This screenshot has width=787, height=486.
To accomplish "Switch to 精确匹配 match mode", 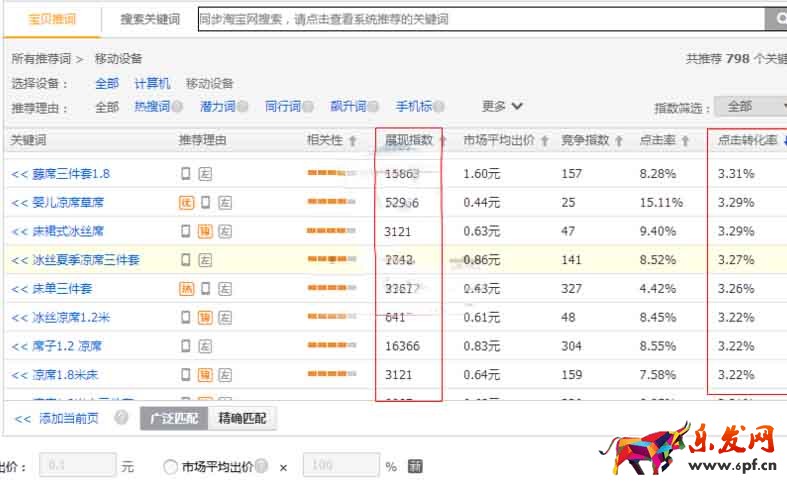I will [x=242, y=418].
